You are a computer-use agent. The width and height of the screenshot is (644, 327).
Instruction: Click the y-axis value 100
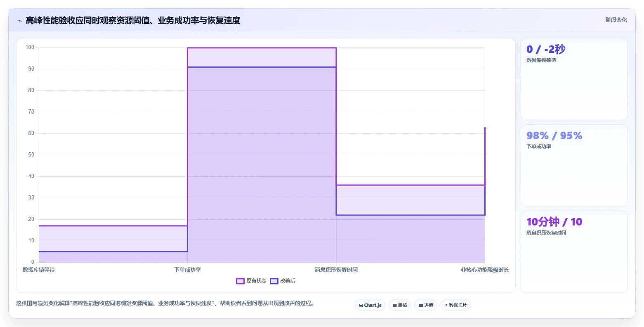[x=30, y=47]
